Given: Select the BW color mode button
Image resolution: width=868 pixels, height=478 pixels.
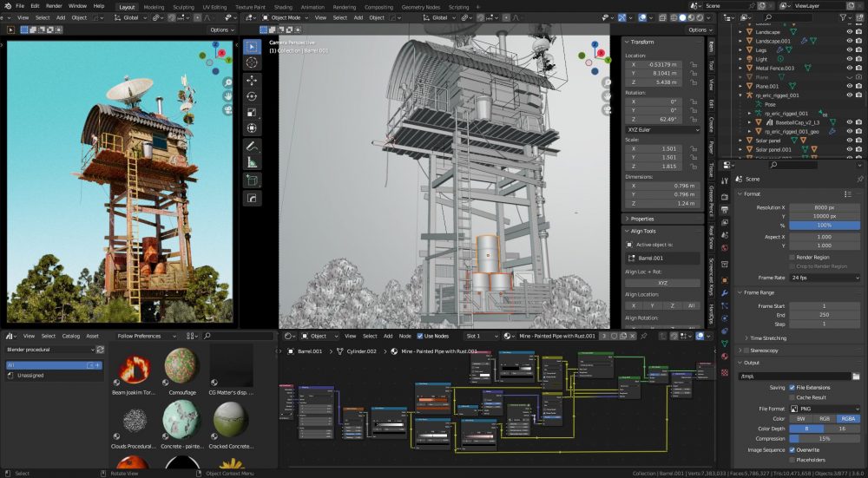Looking at the screenshot, I should [x=801, y=419].
